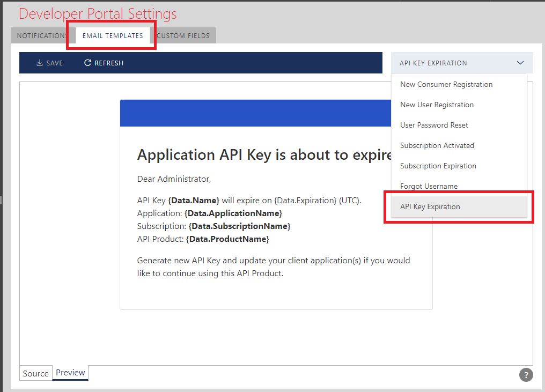
Task: Pick the User Password Reset template
Action: [x=434, y=125]
